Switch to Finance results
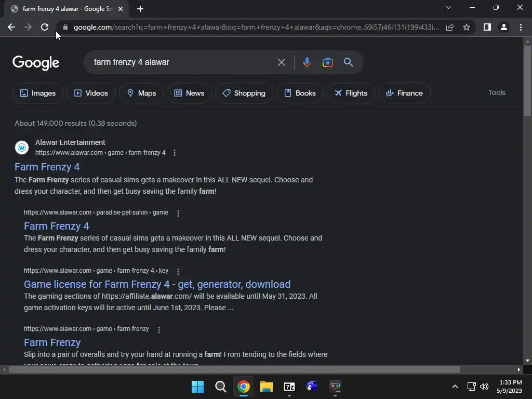This screenshot has width=532, height=399. coord(404,93)
